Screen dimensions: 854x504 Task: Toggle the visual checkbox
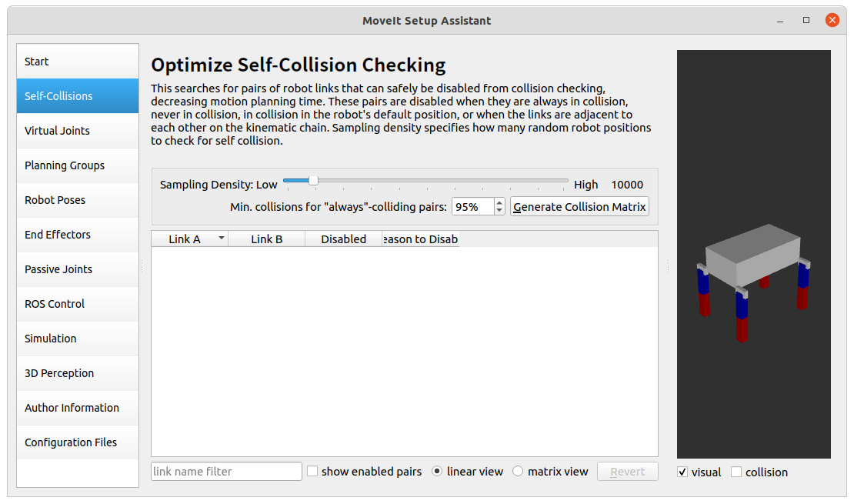(x=682, y=472)
